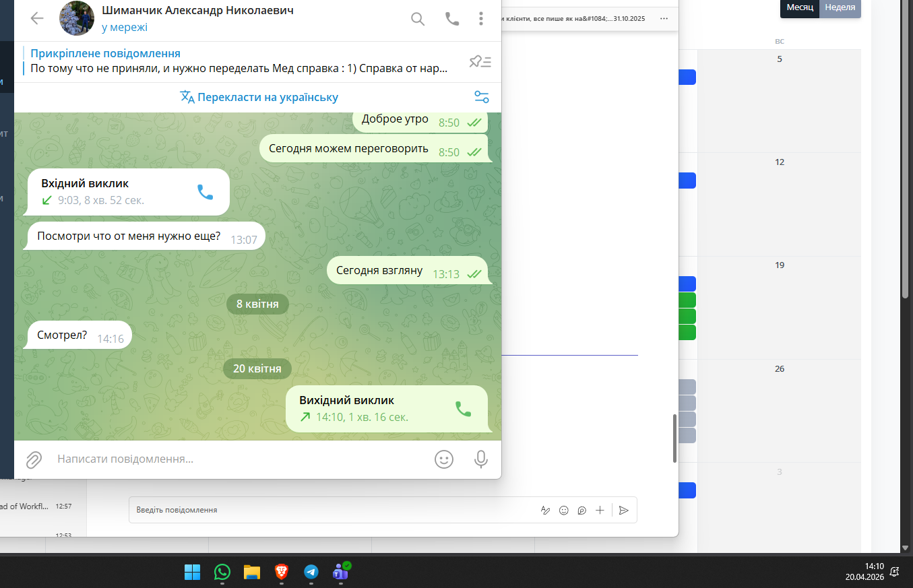Open emoji picker in background chat box
The width and height of the screenshot is (913, 588).
pyautogui.click(x=564, y=511)
